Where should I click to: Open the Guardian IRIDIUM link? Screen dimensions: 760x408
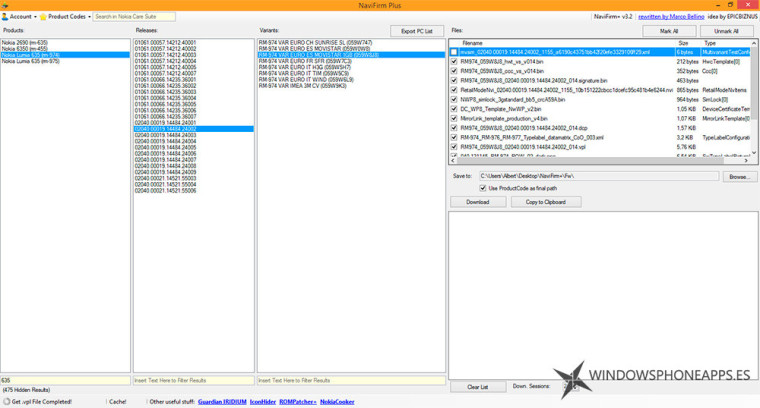pyautogui.click(x=222, y=402)
